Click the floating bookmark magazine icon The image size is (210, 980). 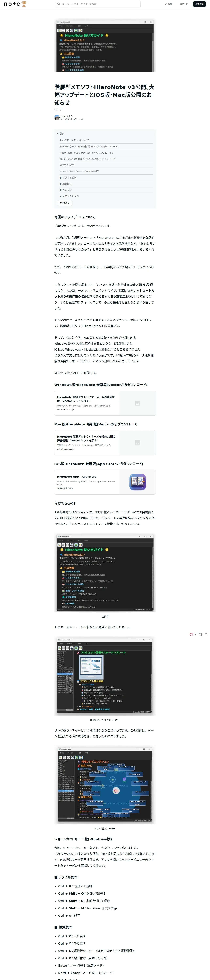coord(200,635)
